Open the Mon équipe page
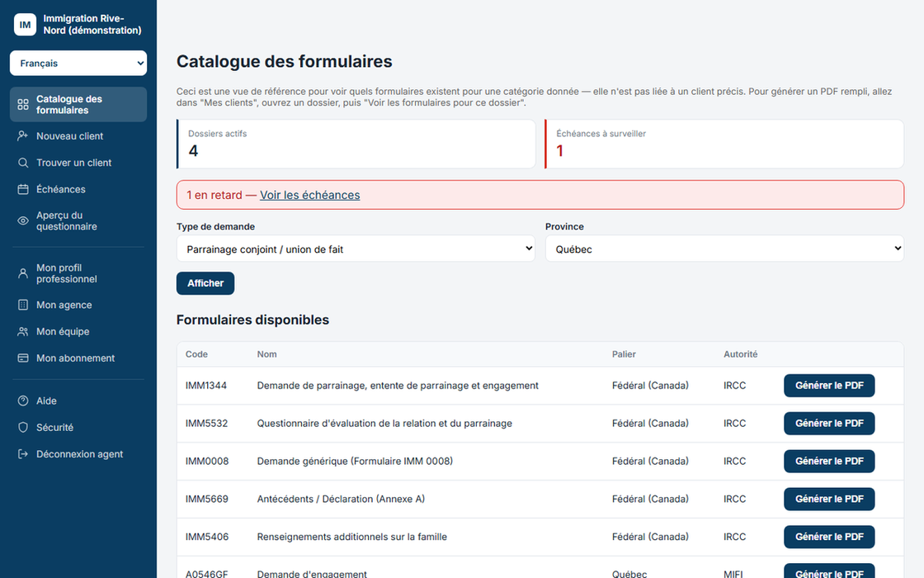Image resolution: width=924 pixels, height=578 pixels. point(78,331)
